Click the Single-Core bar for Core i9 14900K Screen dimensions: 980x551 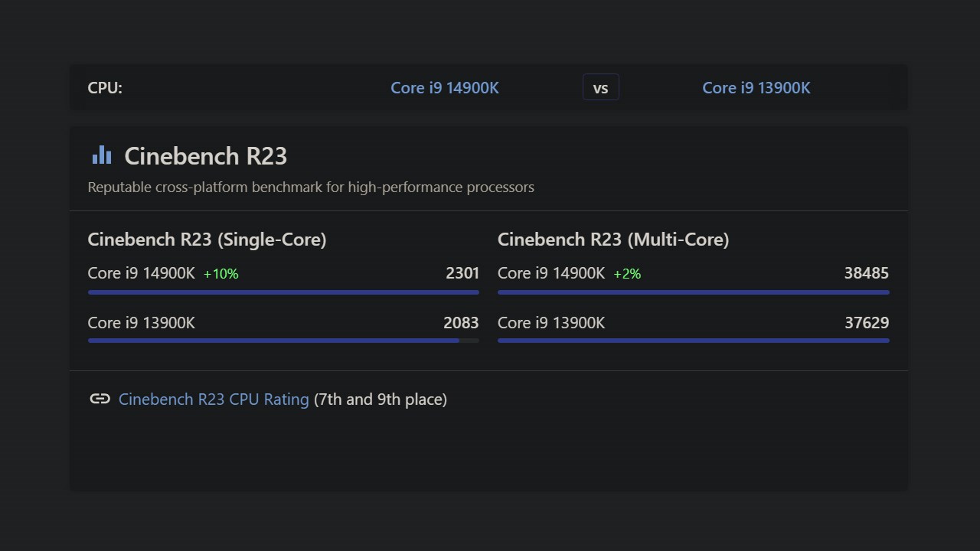click(x=283, y=292)
